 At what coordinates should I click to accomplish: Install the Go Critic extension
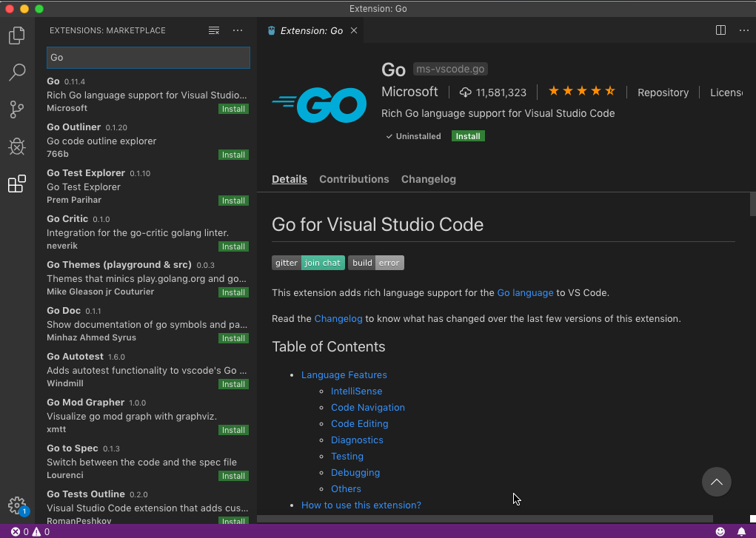233,246
